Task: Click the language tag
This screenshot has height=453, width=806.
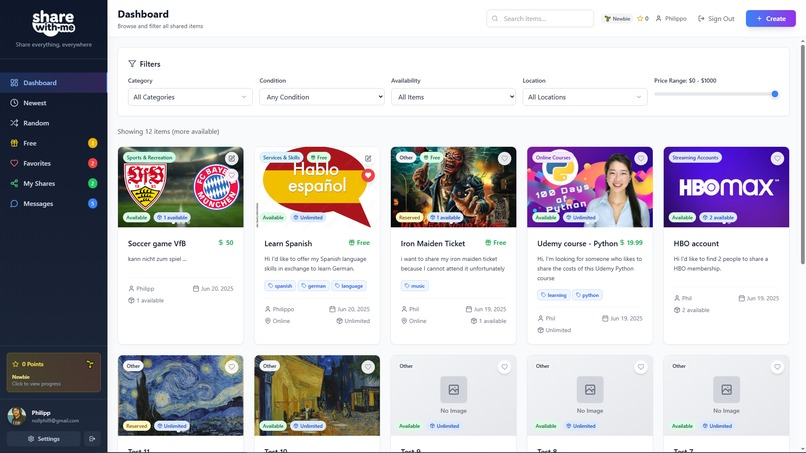Action: 349,286
